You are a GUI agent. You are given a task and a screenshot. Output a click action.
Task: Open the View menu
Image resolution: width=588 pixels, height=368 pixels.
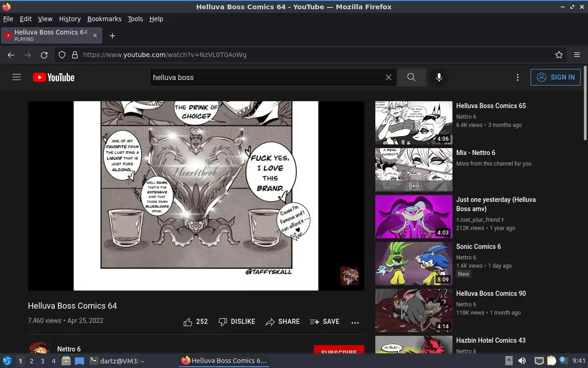click(x=45, y=19)
